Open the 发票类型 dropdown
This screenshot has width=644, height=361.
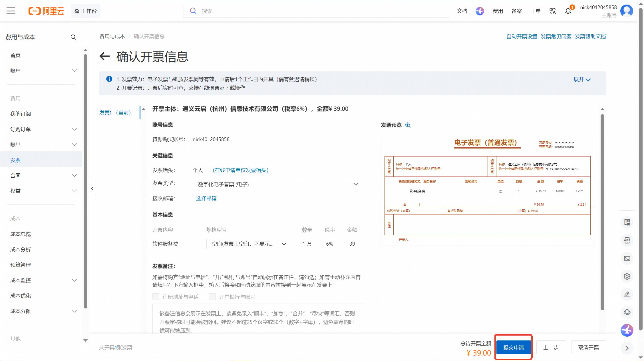point(278,184)
